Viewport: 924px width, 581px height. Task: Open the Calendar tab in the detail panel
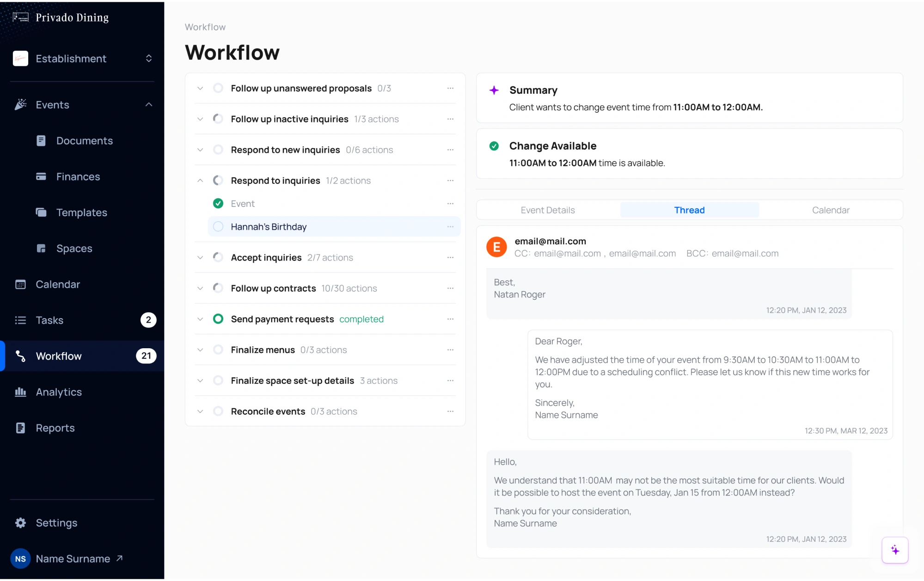pyautogui.click(x=831, y=210)
